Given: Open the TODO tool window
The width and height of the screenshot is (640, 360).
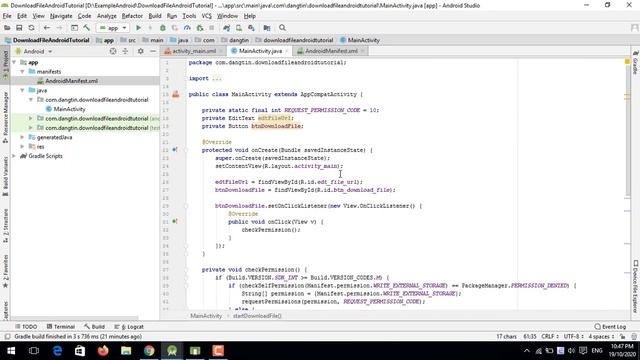Looking at the screenshot, I should click(x=26, y=327).
